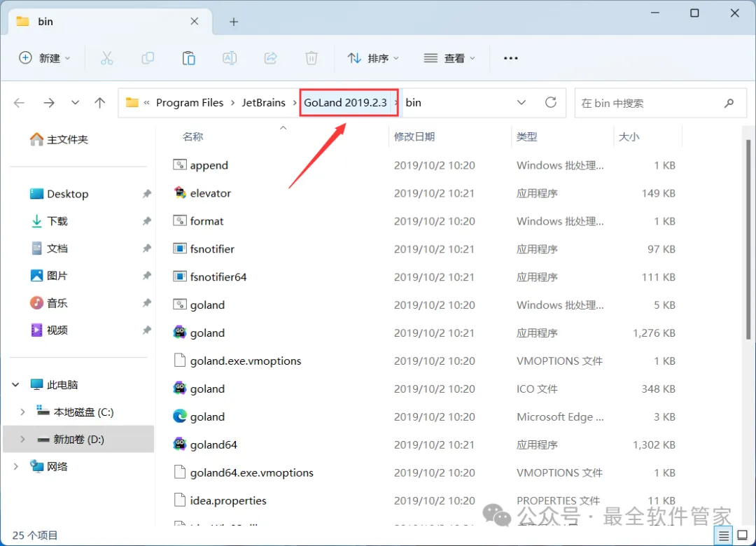
Task: Click the Share icon in toolbar
Action: (x=270, y=58)
